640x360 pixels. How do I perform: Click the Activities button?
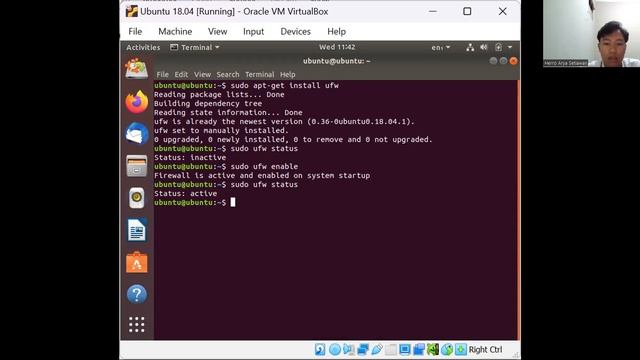tap(143, 47)
